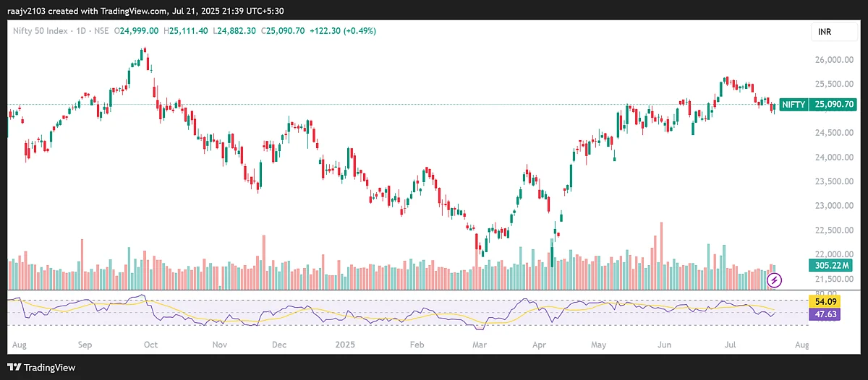The image size is (868, 380).
Task: Click the current price 25,090.70 label
Action: pyautogui.click(x=834, y=104)
